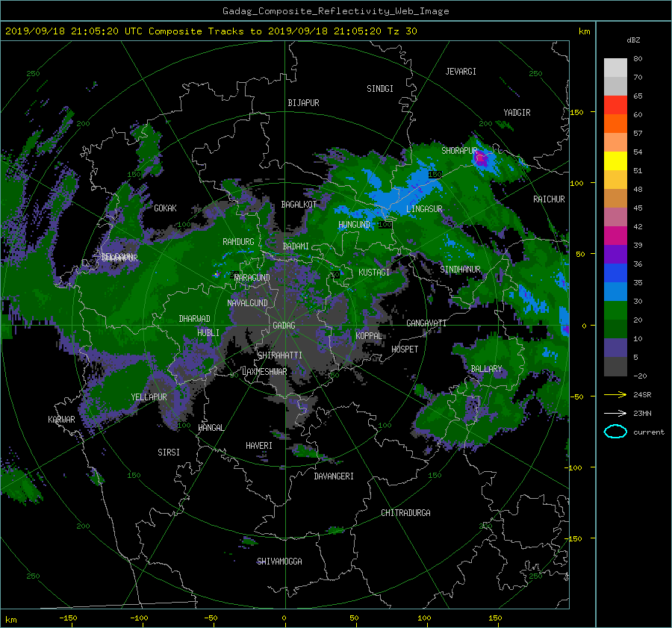672x628 pixels.
Task: Click the LINGASUR city label
Action: point(424,209)
